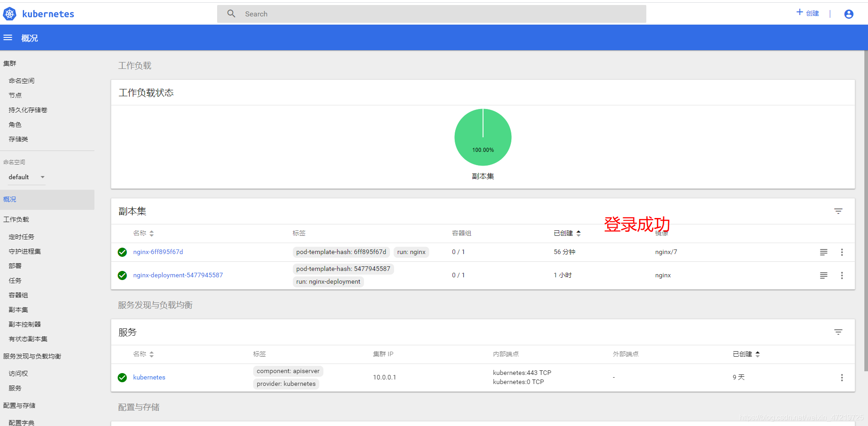Image resolution: width=868 pixels, height=426 pixels.
Task: Open nginx-6ff895f67d replica set link
Action: (x=158, y=252)
